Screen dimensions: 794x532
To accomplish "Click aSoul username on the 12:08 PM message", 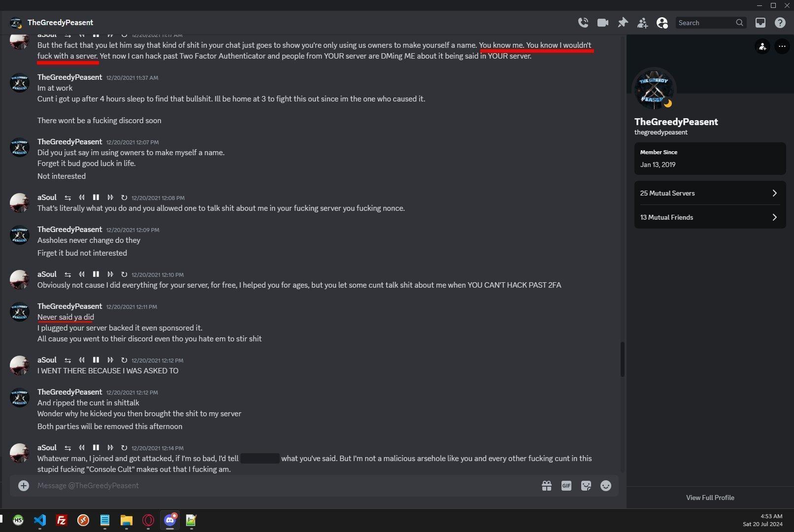I will pos(47,198).
